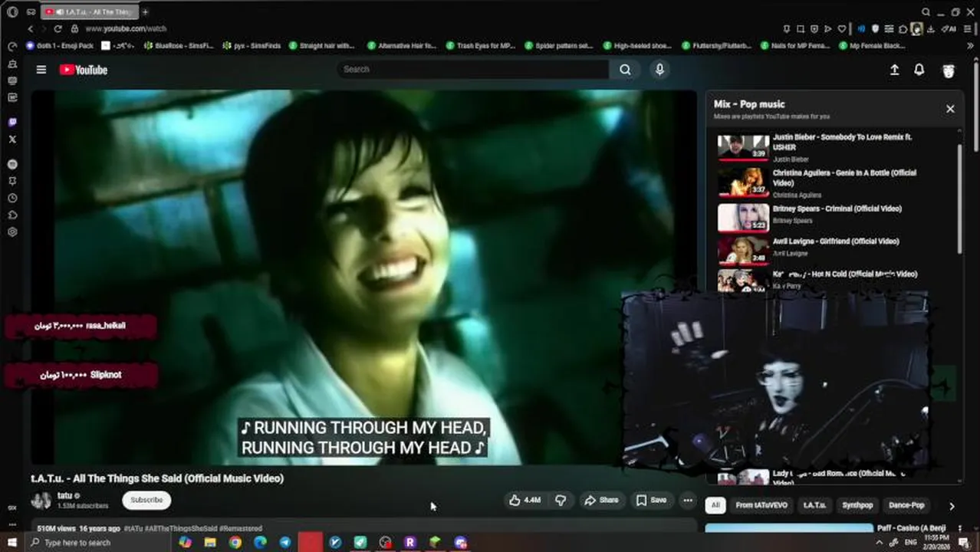Play Justin Bieber Somebody To Love Remix

point(835,147)
